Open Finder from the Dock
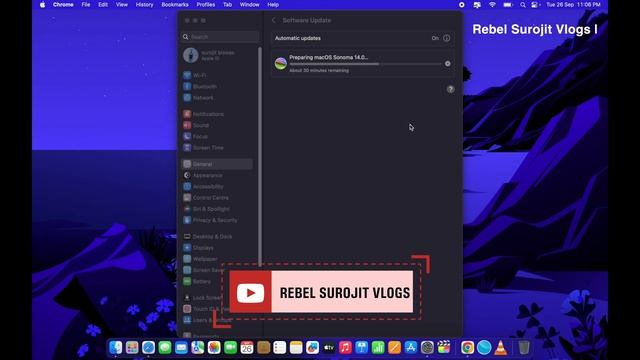This screenshot has width=640, height=360. [x=116, y=348]
